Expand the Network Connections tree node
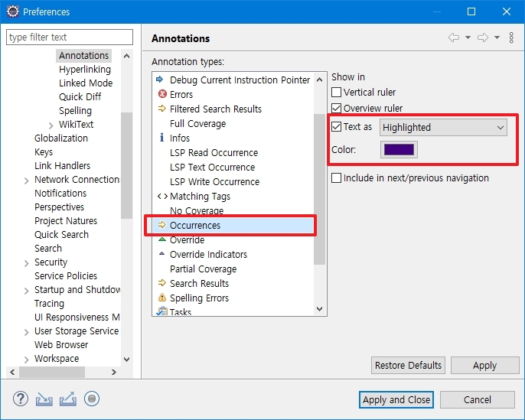 [27, 181]
